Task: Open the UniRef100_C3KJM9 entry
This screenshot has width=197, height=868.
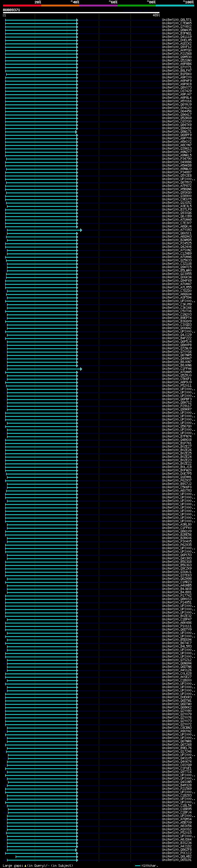Action: click(176, 305)
